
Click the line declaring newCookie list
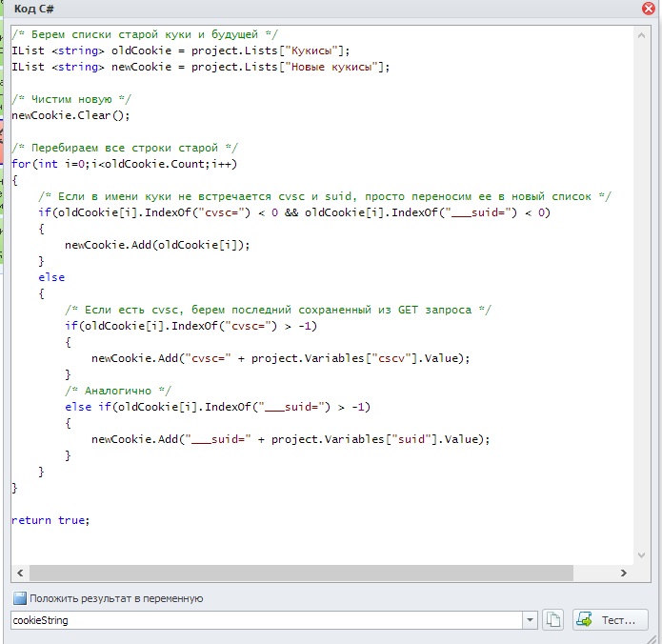pos(201,67)
